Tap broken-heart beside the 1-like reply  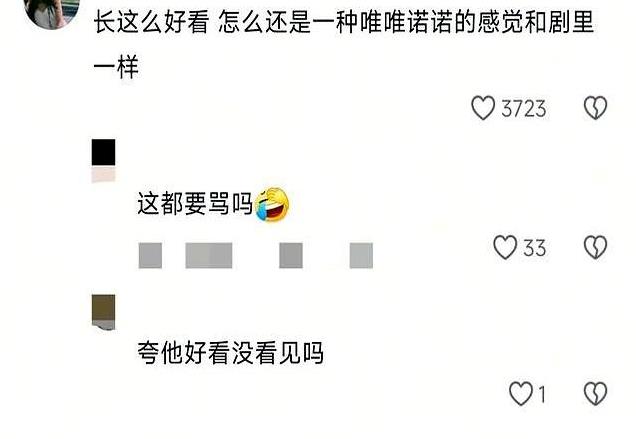click(x=595, y=394)
